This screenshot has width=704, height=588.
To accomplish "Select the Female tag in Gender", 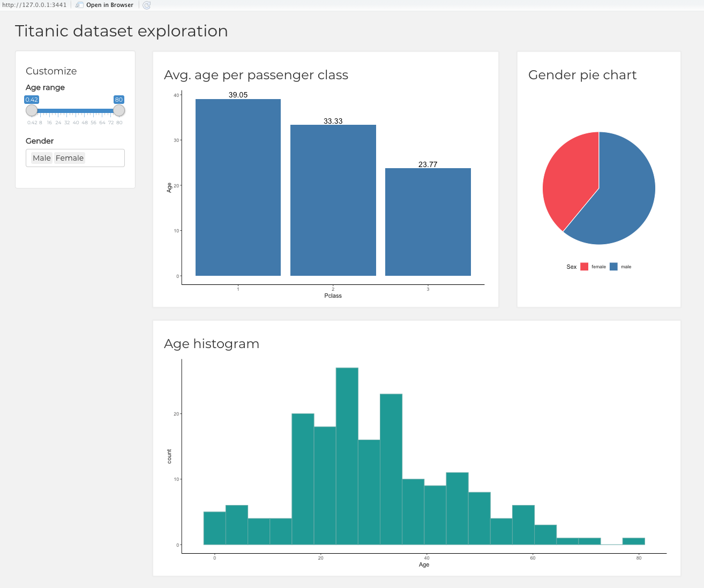I will 70,158.
